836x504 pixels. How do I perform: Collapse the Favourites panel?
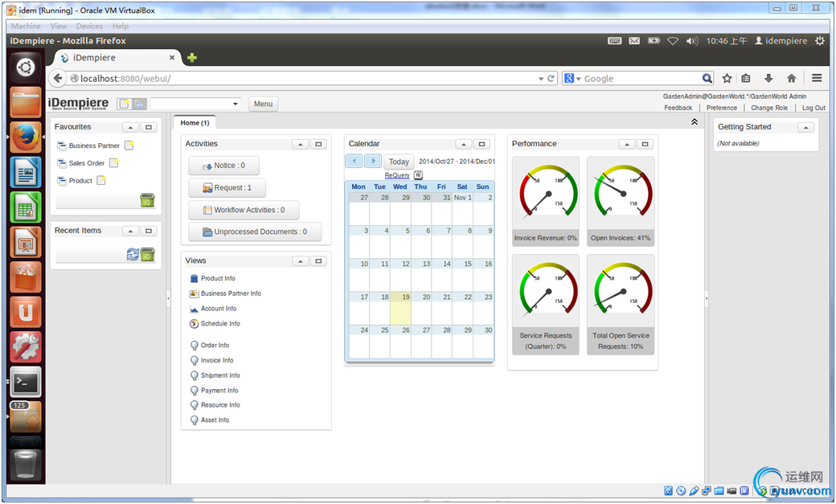[x=130, y=127]
